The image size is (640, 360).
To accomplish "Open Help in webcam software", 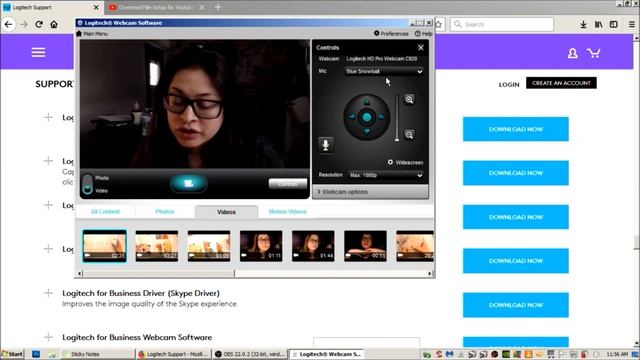I will point(423,33).
